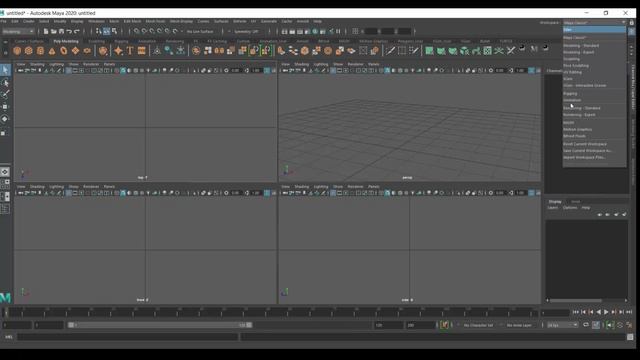Click the Multi-Cut tool shelf icon
The image size is (640, 360).
pyautogui.click(x=391, y=51)
